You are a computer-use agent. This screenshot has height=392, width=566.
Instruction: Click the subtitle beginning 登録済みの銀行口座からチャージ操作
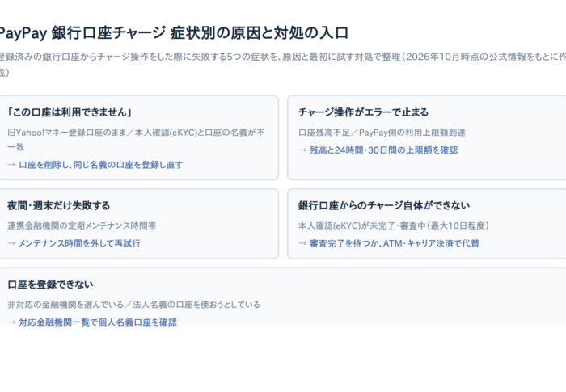tap(283, 65)
